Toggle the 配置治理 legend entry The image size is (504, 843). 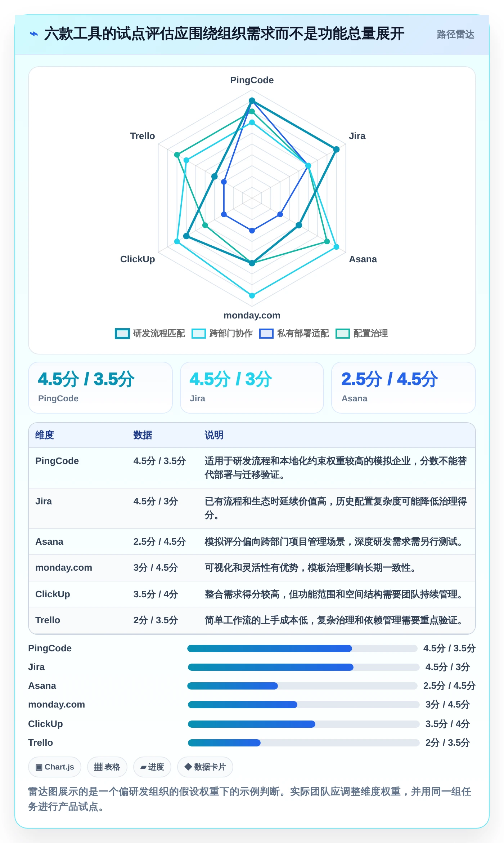tap(362, 333)
